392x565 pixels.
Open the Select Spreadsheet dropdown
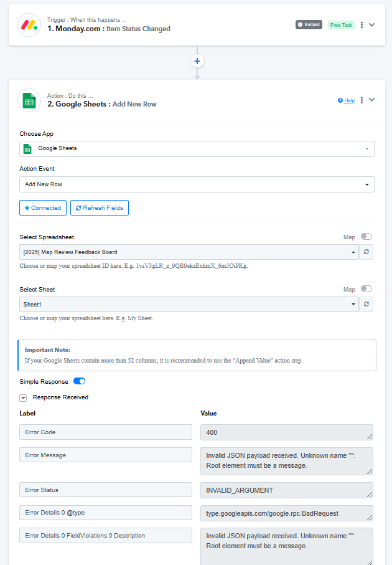(189, 252)
